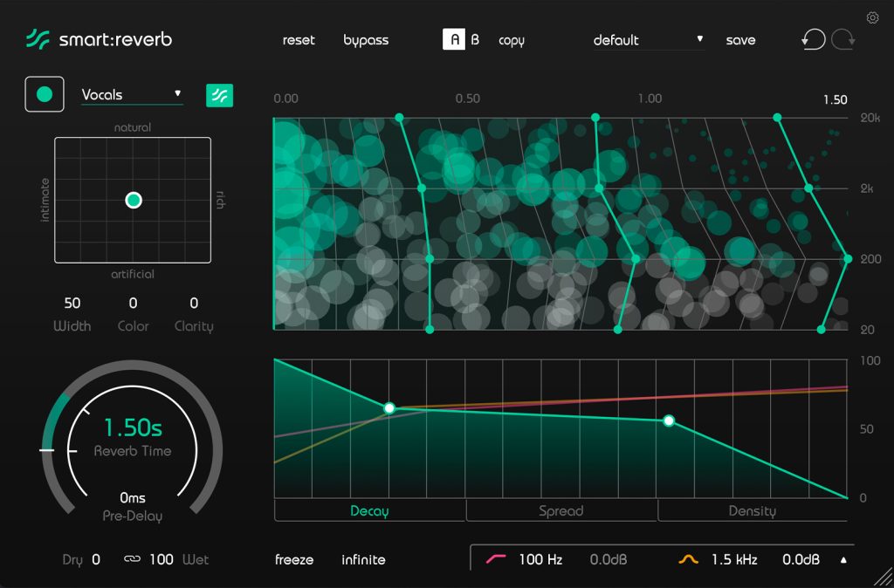Open the default preset dropdown
Viewport: 894px width, 588px height.
tap(648, 39)
